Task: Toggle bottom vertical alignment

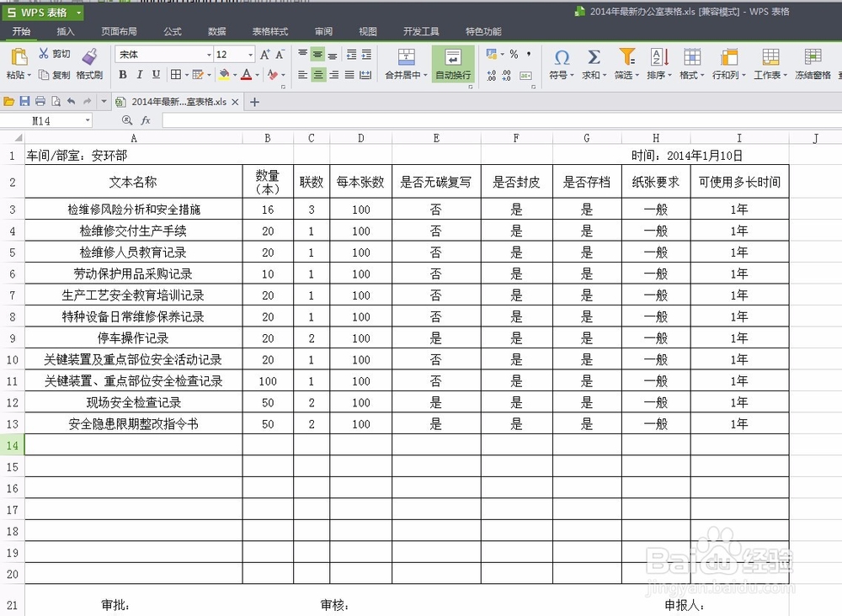Action: 333,55
